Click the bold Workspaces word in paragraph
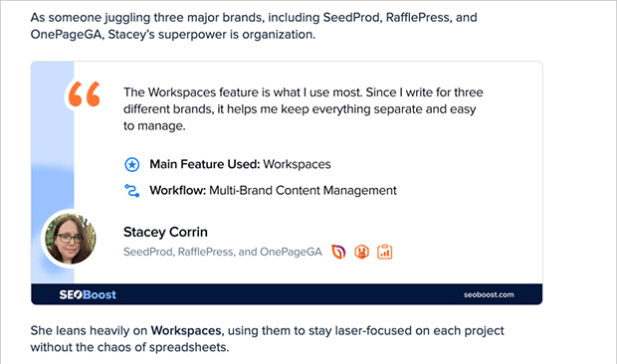 click(x=186, y=330)
